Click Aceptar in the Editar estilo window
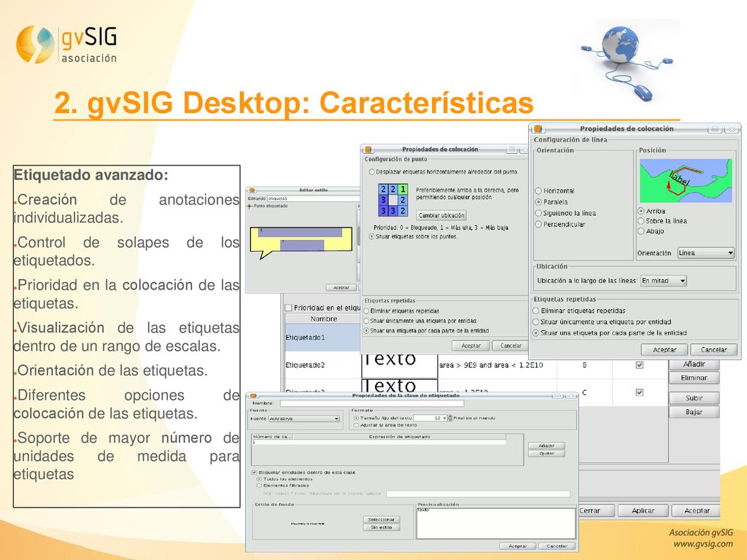This screenshot has height=560, width=747. pos(341,287)
